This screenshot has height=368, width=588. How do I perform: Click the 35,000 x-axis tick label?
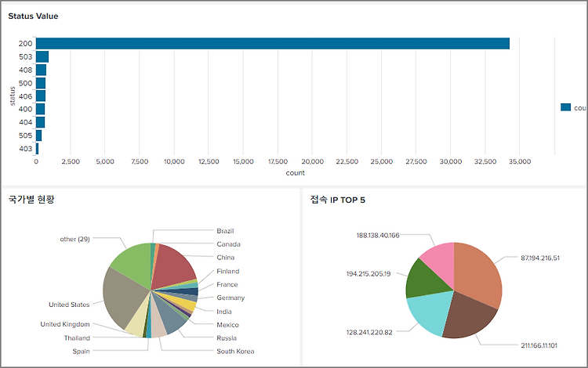pos(519,162)
